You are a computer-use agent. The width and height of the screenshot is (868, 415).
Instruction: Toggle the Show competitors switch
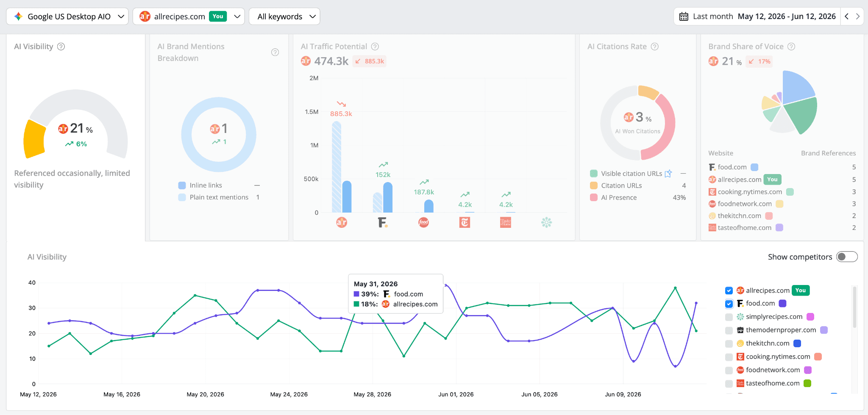click(847, 257)
